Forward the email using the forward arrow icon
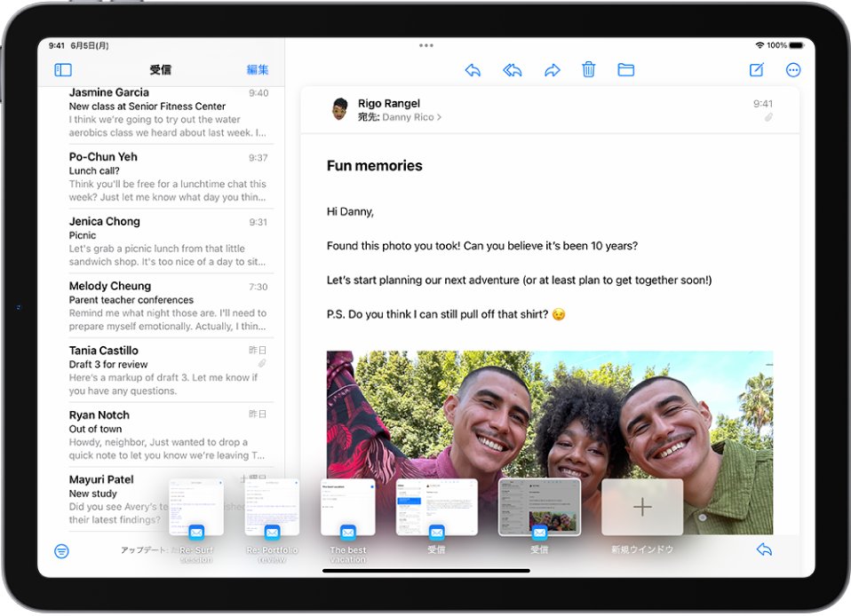851x616 pixels. tap(552, 69)
